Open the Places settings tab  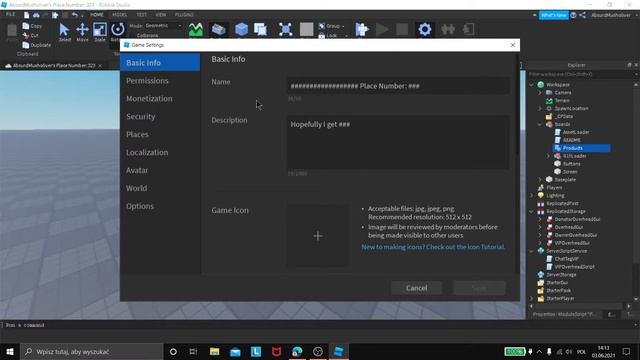(x=137, y=135)
